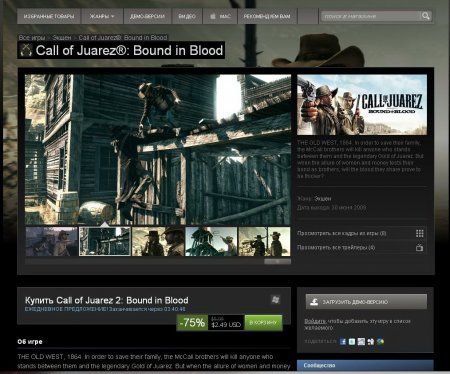Share the game via Facebook icon
The image size is (450, 374).
pos(343,341)
